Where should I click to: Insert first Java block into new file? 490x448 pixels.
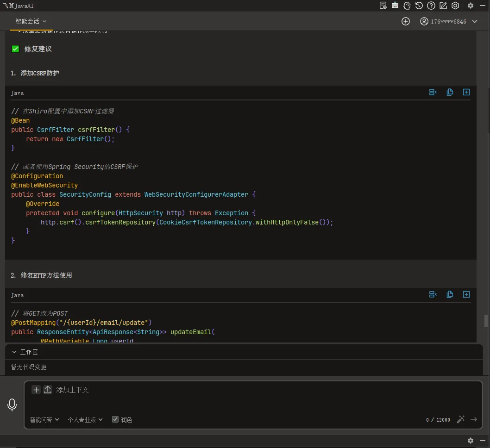466,92
